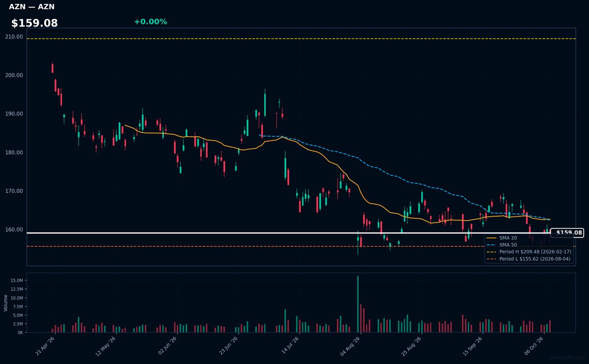The width and height of the screenshot is (589, 364).
Task: Pick the 180.00 price axis label
Action: coord(14,153)
